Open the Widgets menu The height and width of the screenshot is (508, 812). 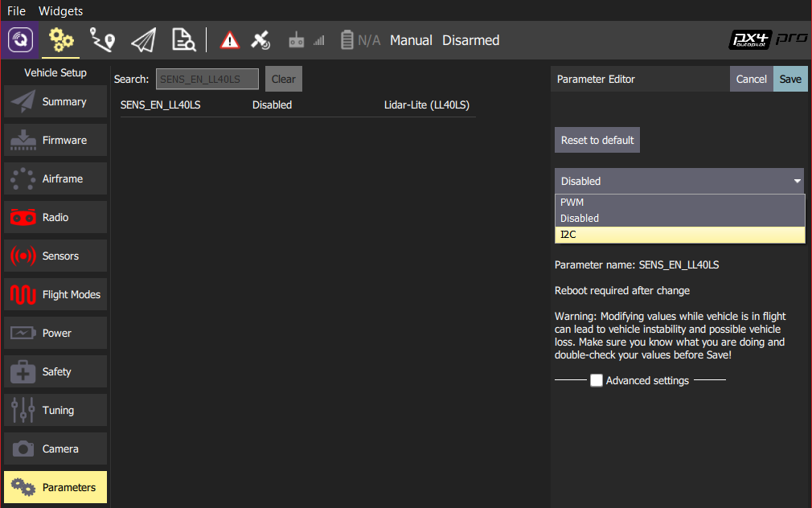coord(60,11)
